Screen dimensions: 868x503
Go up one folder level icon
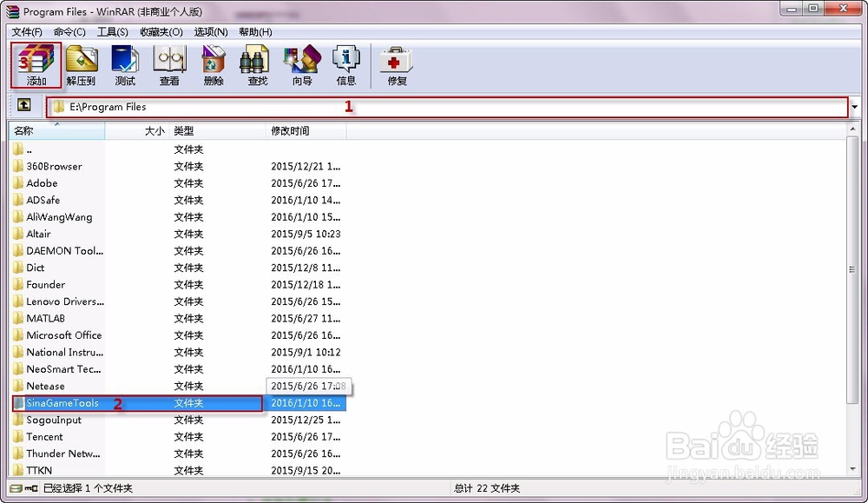coord(23,105)
